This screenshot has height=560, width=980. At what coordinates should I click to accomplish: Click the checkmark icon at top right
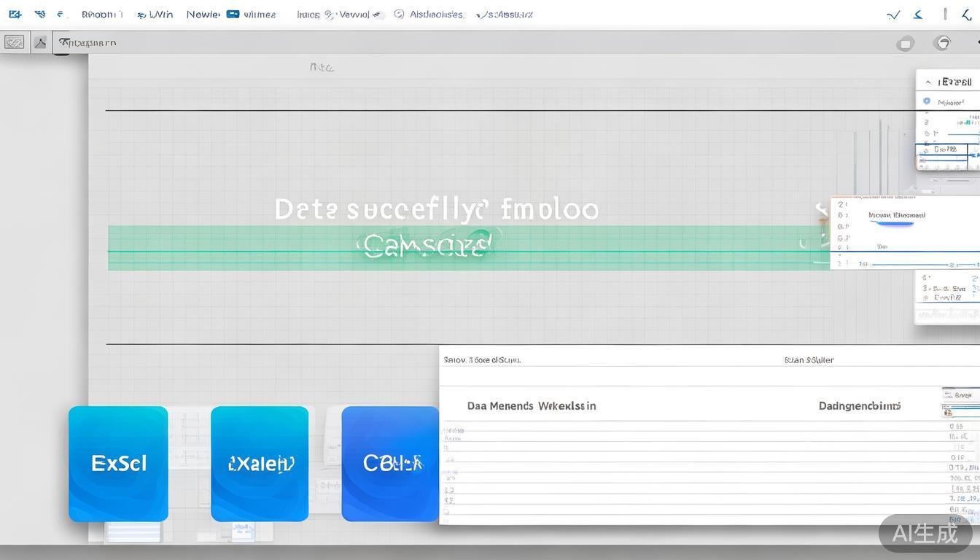893,15
